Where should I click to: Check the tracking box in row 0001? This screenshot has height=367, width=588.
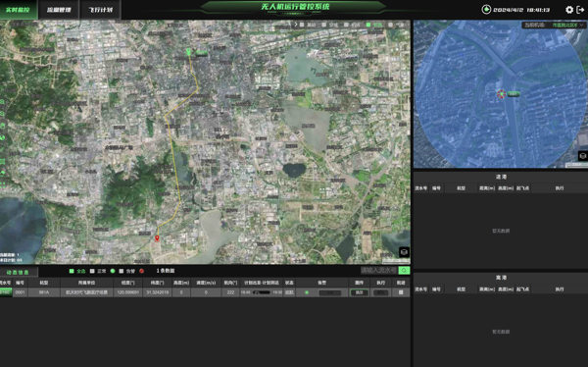click(401, 292)
